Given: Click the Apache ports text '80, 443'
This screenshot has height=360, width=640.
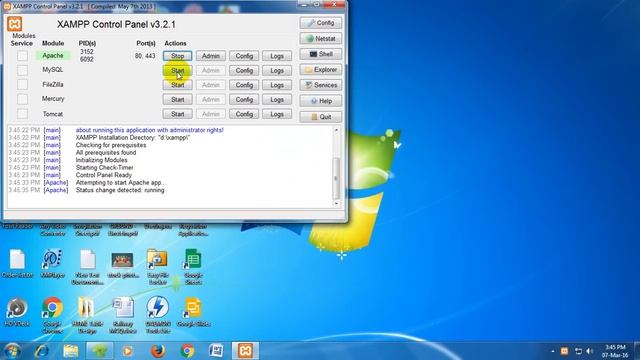Looking at the screenshot, I should 145,56.
